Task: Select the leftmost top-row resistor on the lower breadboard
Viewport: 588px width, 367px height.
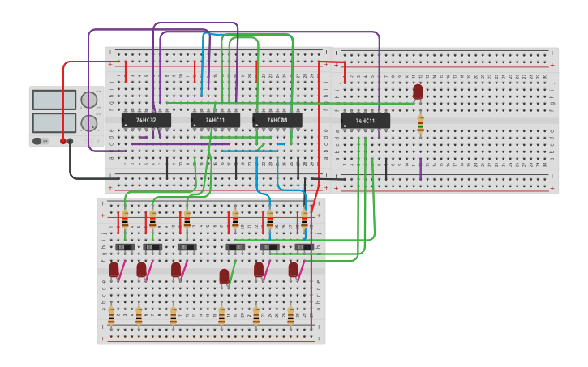Action: pos(125,220)
